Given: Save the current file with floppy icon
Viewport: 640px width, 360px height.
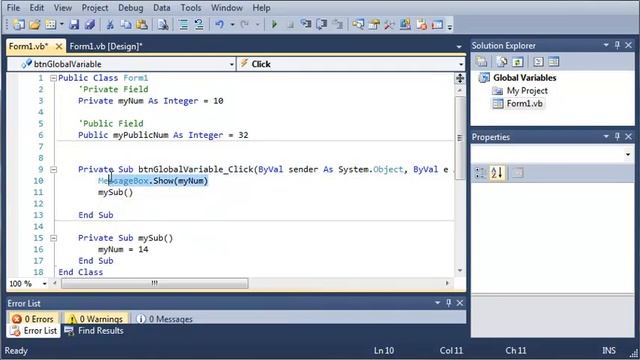Looking at the screenshot, I should tap(74, 24).
